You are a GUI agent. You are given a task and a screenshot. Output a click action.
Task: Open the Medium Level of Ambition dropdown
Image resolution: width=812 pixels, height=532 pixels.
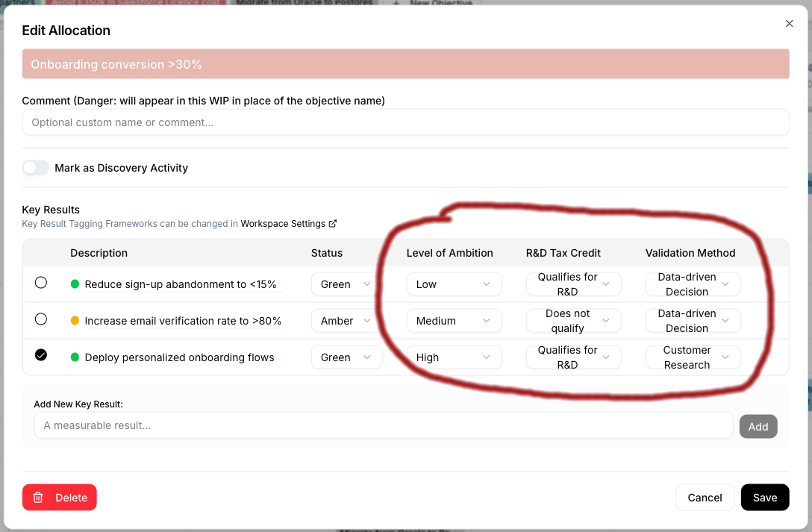click(454, 320)
